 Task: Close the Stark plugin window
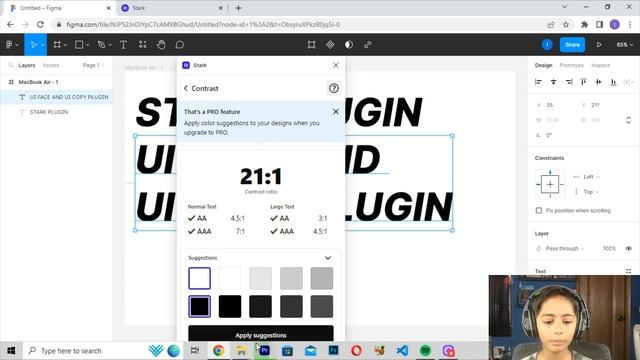(x=336, y=65)
